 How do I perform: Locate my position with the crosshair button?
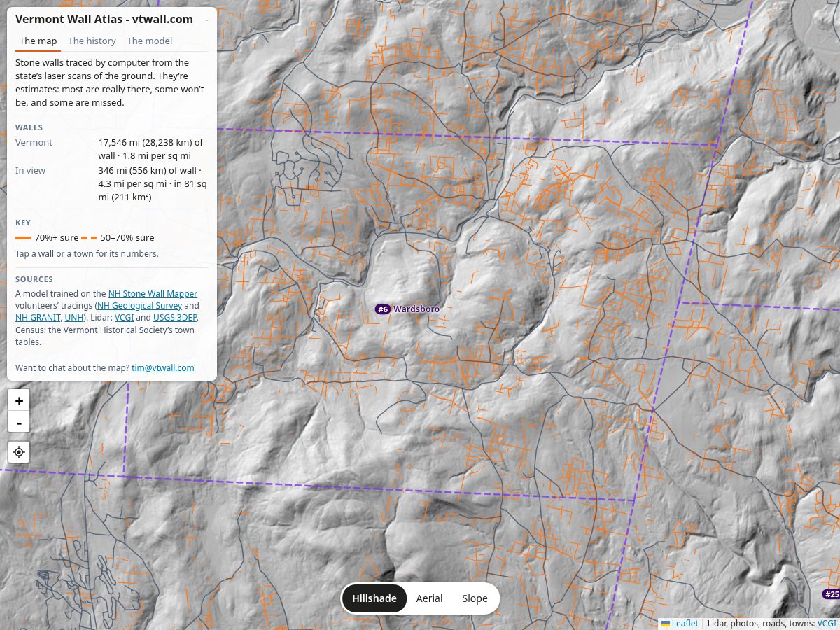click(x=19, y=452)
